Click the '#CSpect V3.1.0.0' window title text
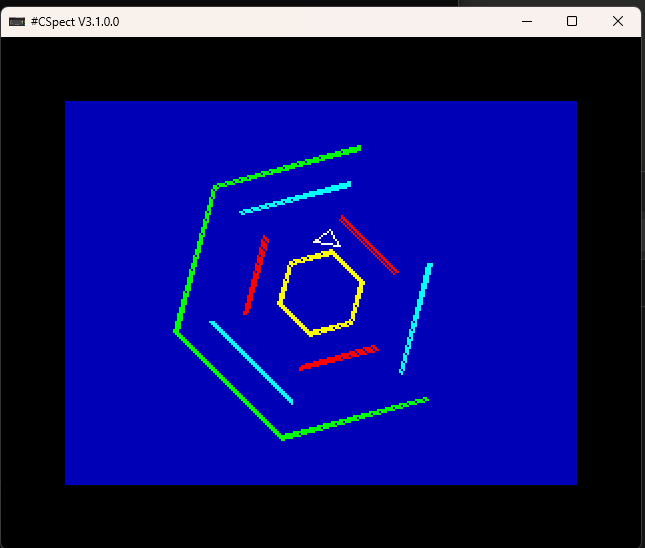Screen dimensions: 645x548 pos(75,21)
